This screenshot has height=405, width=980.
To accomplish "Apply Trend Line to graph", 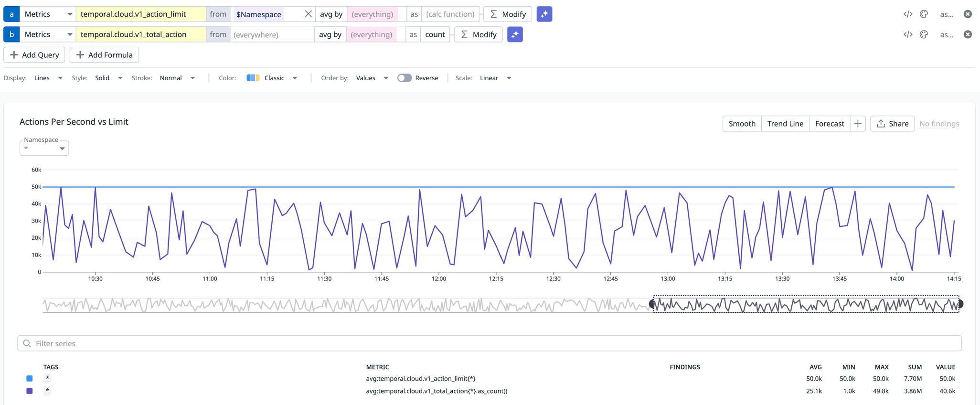I will [x=785, y=124].
